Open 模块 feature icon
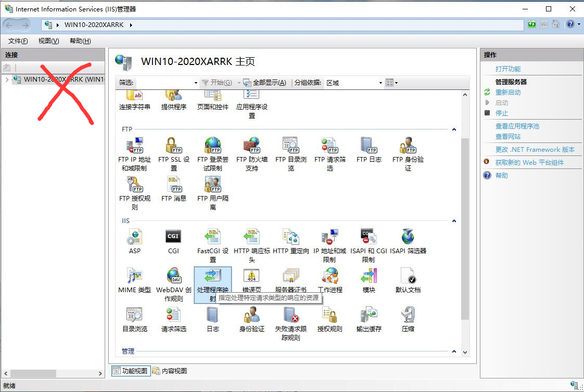Screen dimensions: 584x392 point(369,280)
